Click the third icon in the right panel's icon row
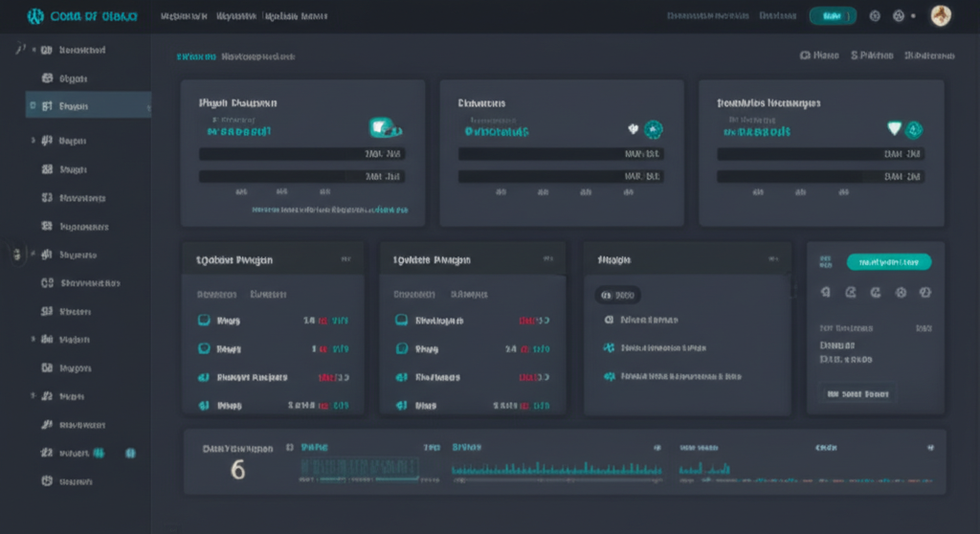The height and width of the screenshot is (534, 980). pos(876,292)
